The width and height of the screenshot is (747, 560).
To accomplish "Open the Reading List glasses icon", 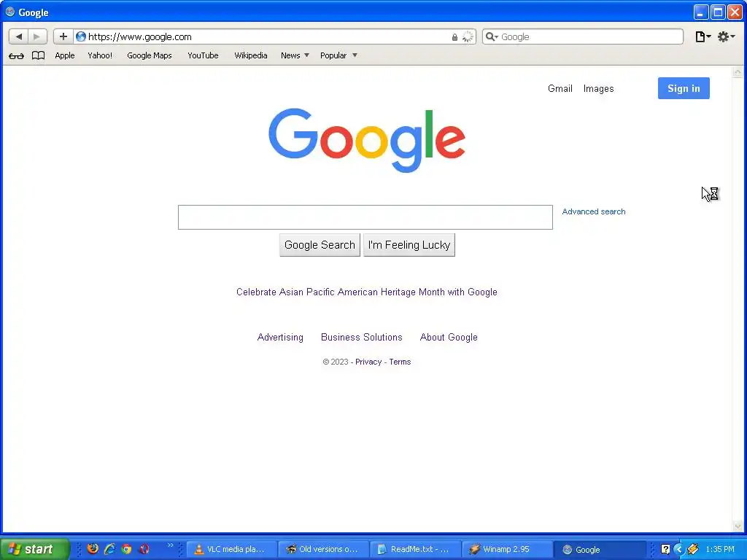I will coord(16,55).
